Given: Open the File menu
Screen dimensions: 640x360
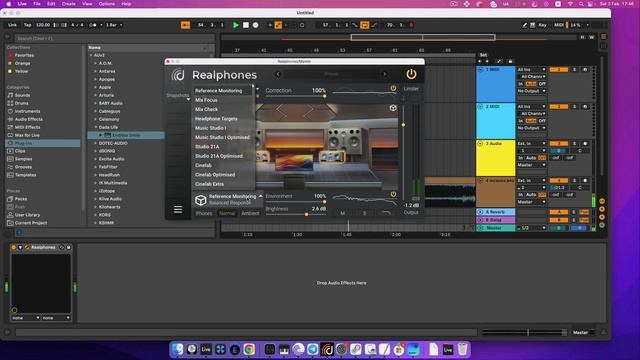Looking at the screenshot, I should [x=37, y=4].
